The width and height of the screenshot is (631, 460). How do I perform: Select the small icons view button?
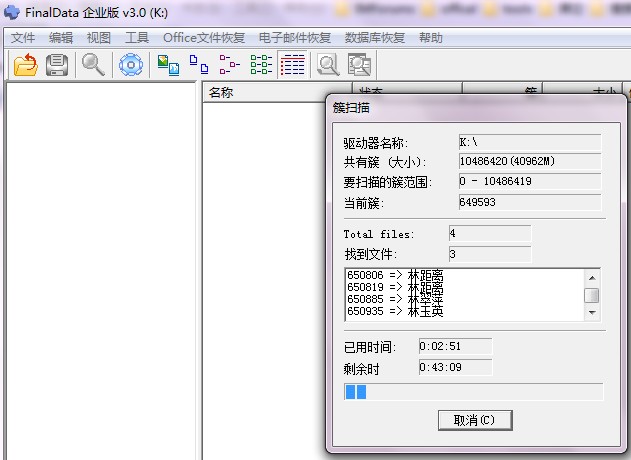pos(229,64)
